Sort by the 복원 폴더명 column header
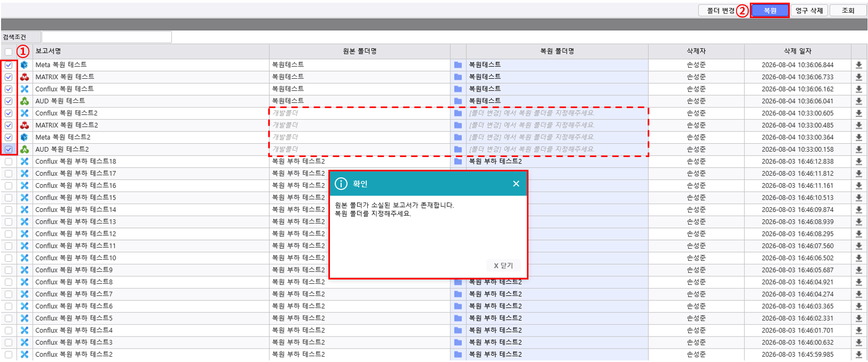The height and width of the screenshot is (362, 868). pos(557,51)
